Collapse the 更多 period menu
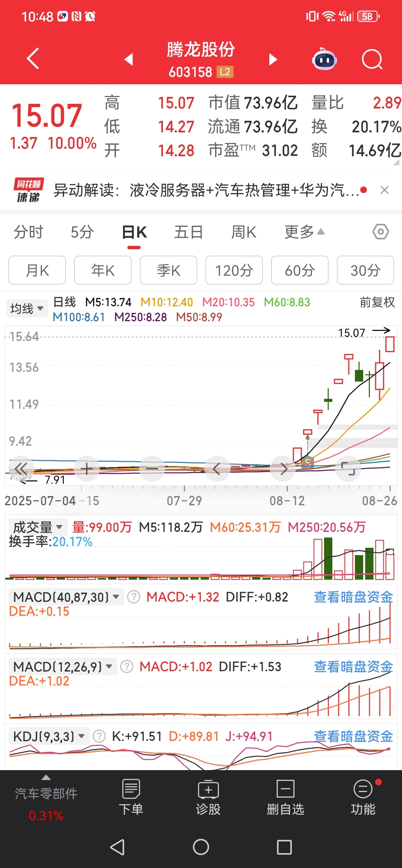The width and height of the screenshot is (402, 868). tap(304, 232)
